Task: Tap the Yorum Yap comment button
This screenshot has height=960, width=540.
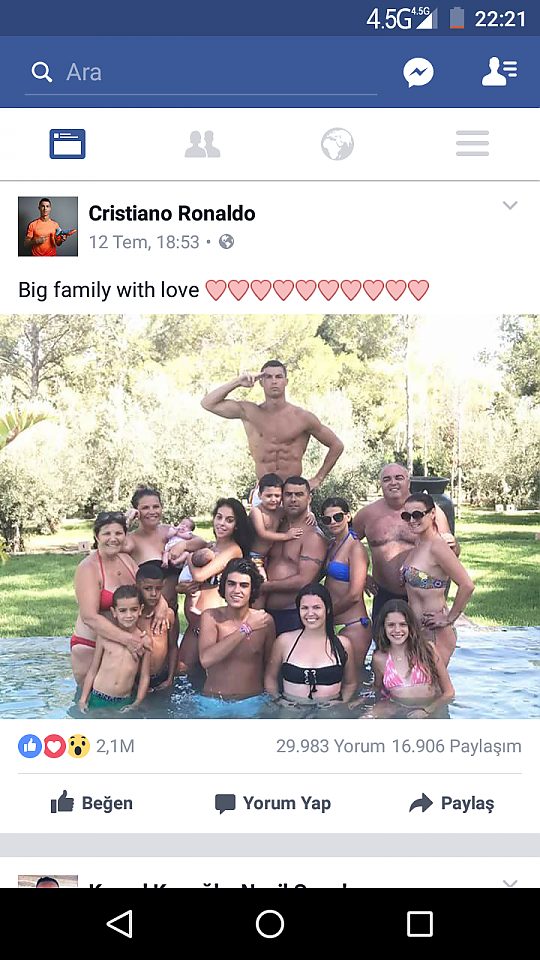Action: coord(272,803)
